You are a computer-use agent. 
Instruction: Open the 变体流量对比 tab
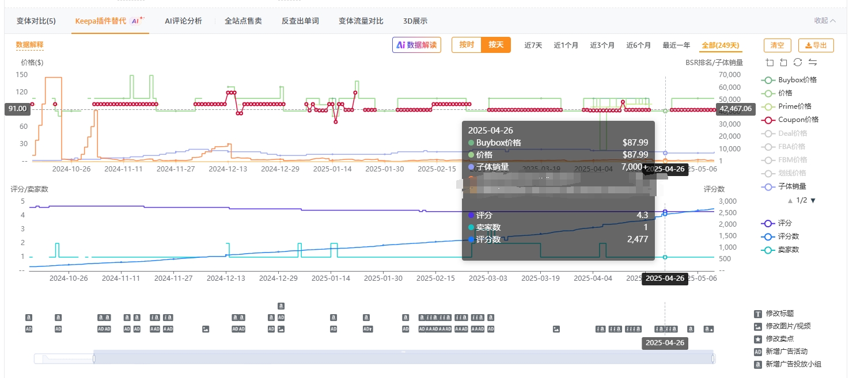pos(361,21)
